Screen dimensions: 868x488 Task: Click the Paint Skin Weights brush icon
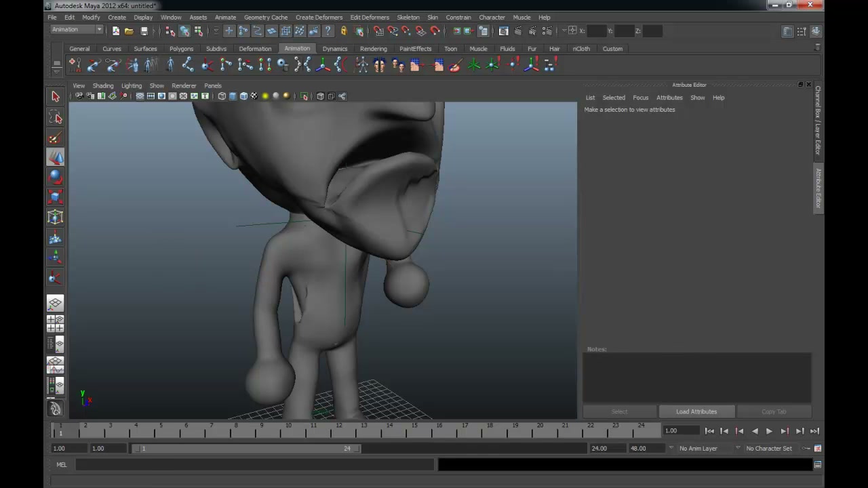(455, 65)
